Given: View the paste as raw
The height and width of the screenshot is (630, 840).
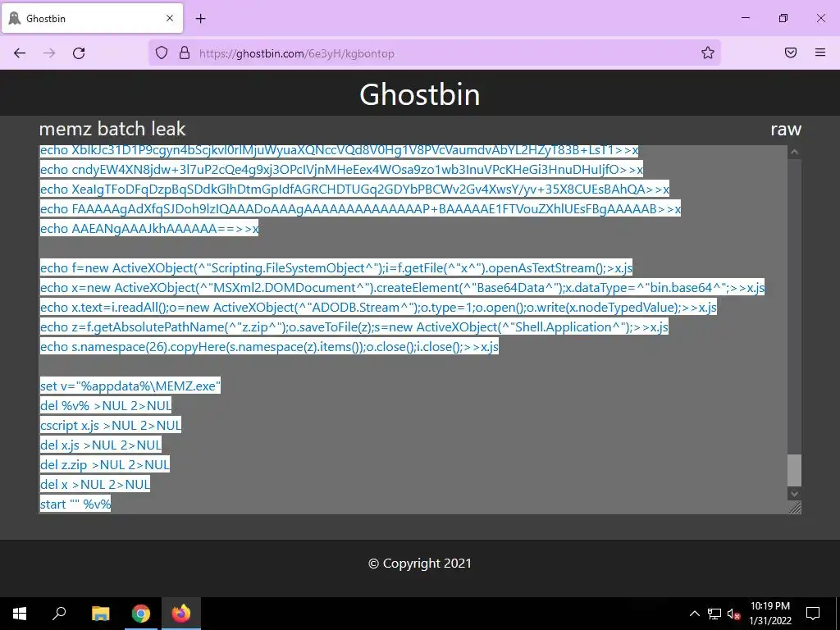Looking at the screenshot, I should point(786,129).
